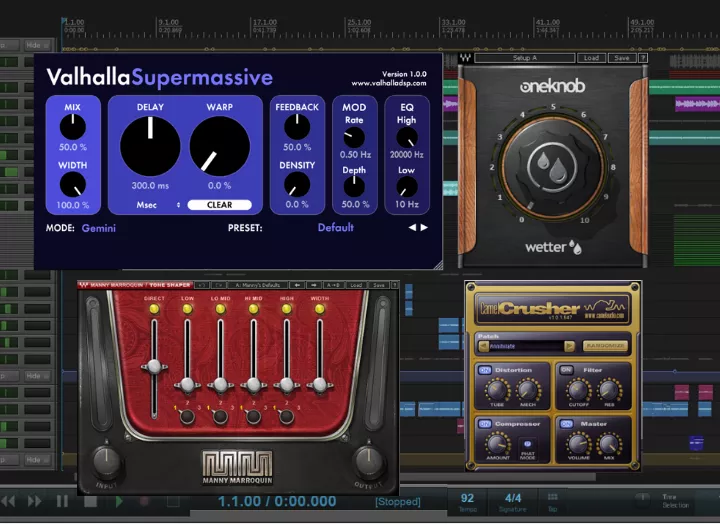This screenshot has width=720, height=525.
Task: Click the LO MID fader handle on Tone Shaper
Action: (x=220, y=385)
